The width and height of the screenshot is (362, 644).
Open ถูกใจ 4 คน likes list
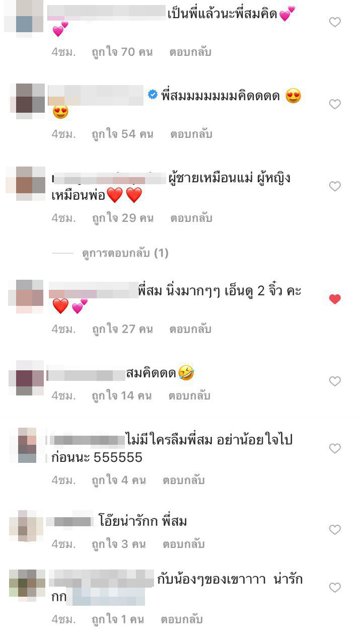click(118, 480)
